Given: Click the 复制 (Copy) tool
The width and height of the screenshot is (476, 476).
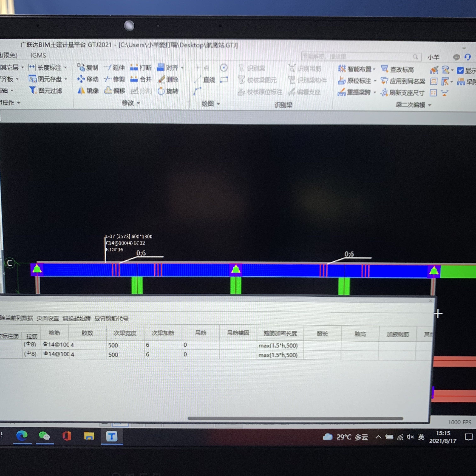Looking at the screenshot, I should click(88, 67).
